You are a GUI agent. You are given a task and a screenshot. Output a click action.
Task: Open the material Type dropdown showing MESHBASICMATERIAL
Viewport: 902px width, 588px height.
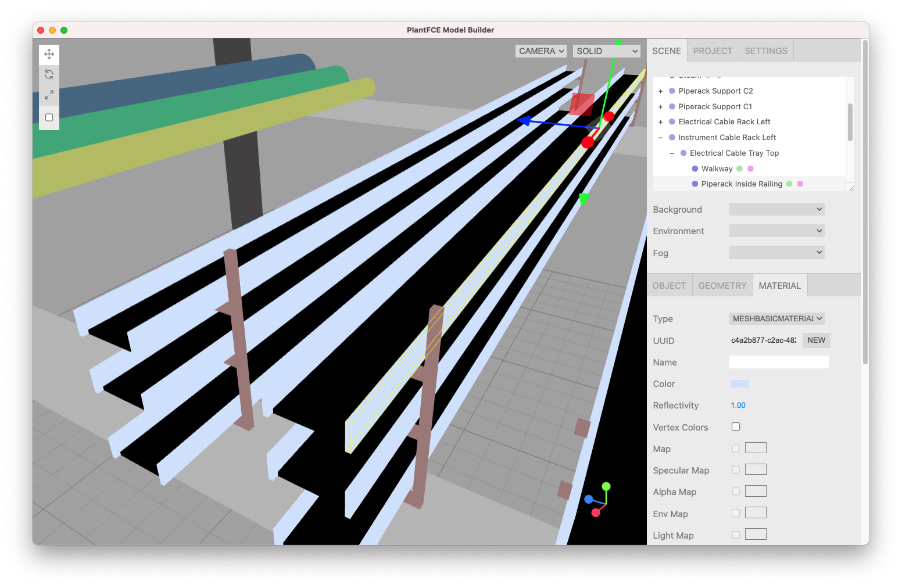[776, 318]
